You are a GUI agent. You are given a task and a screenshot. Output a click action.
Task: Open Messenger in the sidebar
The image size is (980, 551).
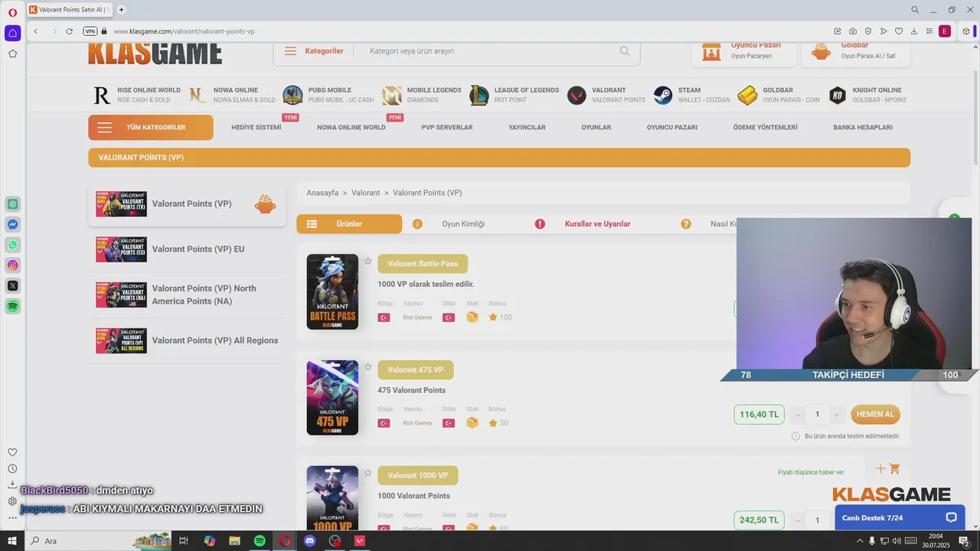point(12,224)
